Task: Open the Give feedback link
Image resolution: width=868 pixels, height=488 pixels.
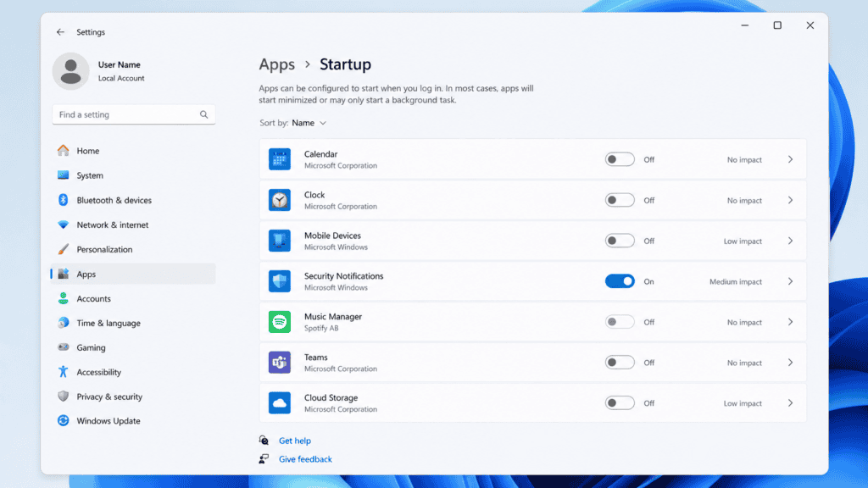Action: coord(305,458)
